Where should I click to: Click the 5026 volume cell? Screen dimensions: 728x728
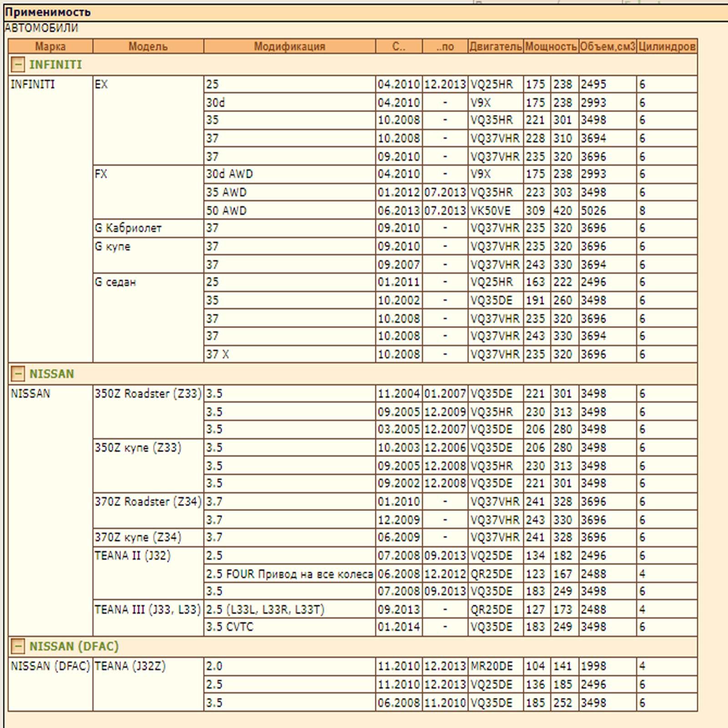(x=607, y=211)
